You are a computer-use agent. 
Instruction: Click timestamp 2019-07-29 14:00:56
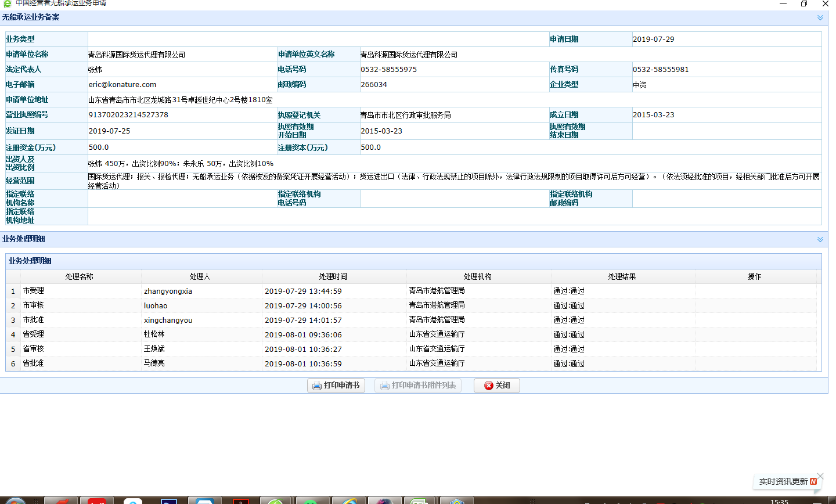click(303, 305)
